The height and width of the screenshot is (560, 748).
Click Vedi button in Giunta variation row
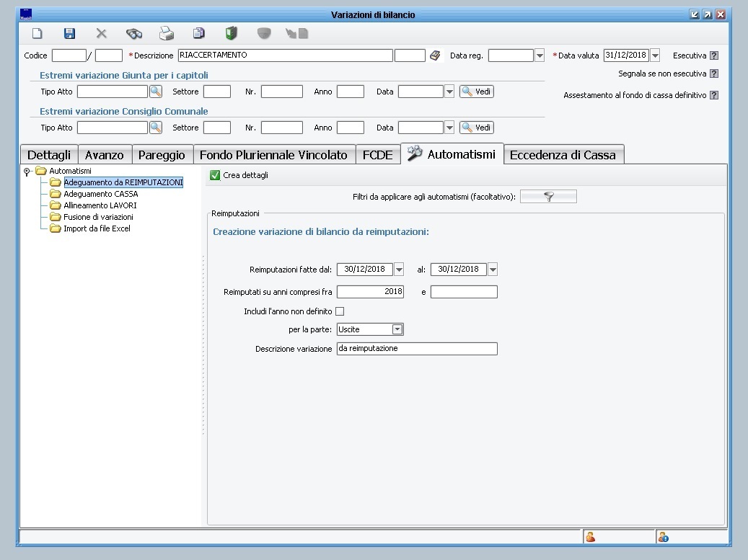coord(477,92)
